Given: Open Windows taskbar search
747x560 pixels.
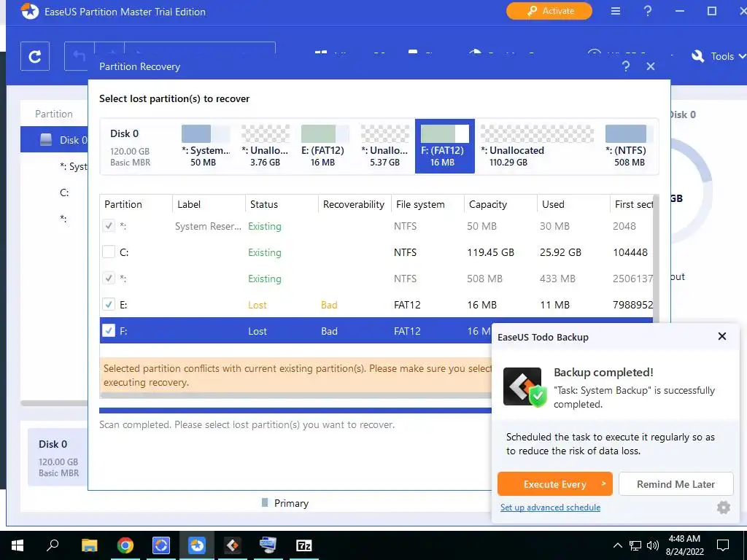Looking at the screenshot, I should (x=53, y=545).
